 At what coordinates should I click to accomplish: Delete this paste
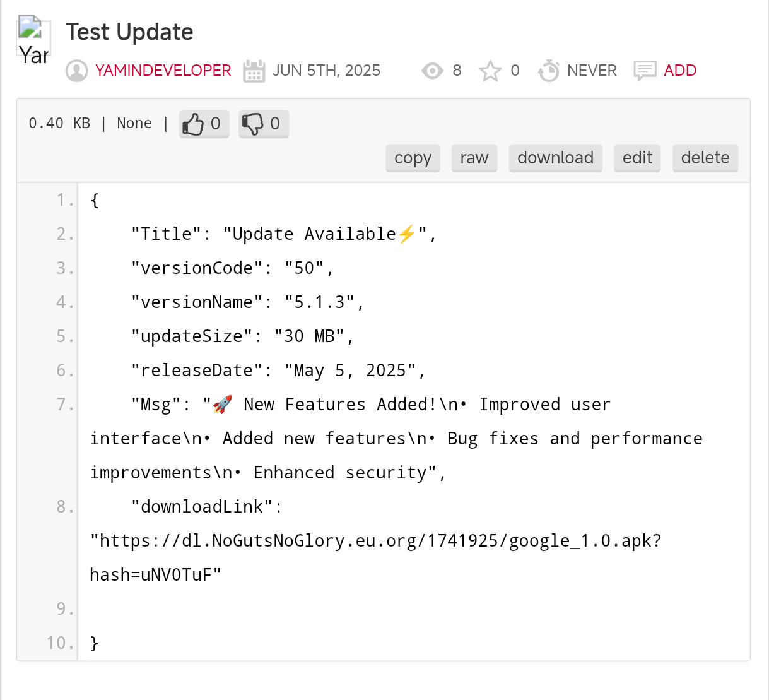pos(705,158)
